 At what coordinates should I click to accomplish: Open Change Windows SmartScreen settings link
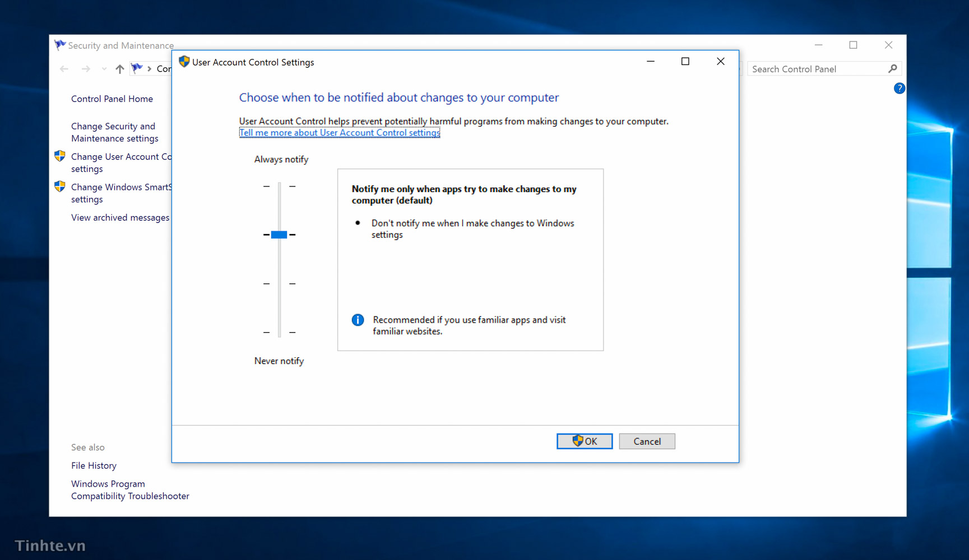tap(121, 193)
